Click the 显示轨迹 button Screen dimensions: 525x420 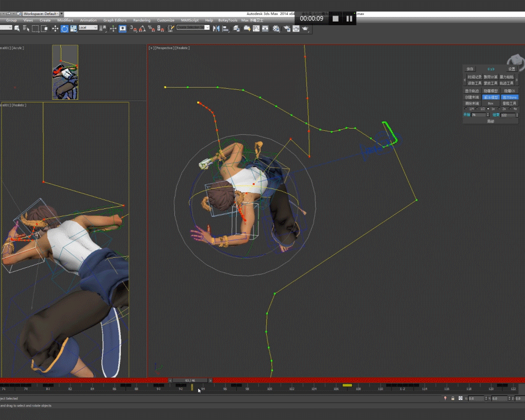point(472,91)
